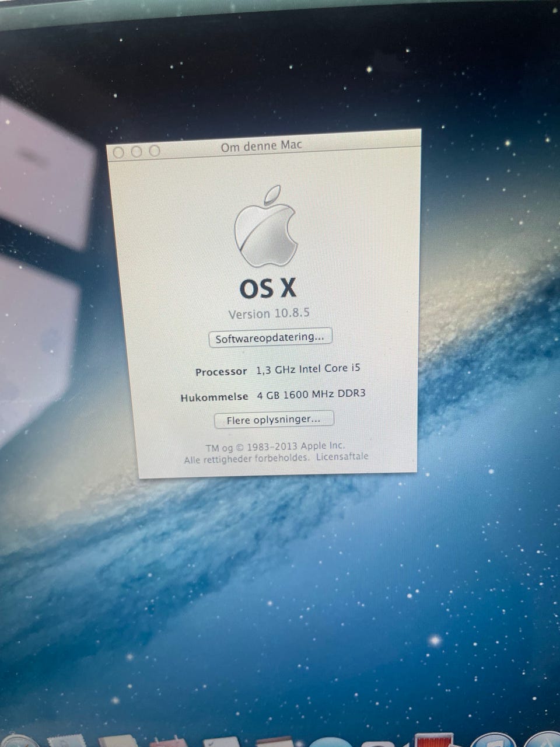Click the OS X heading

click(268, 288)
